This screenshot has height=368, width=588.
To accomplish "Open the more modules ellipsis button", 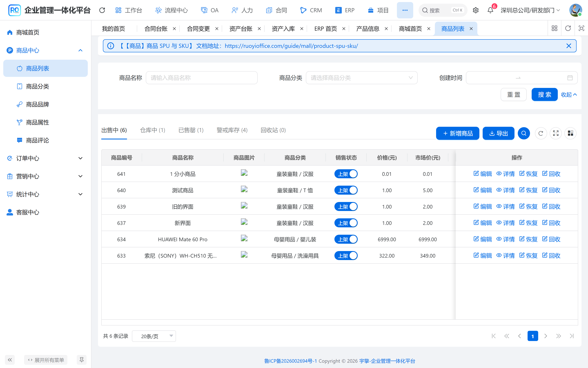I will [405, 10].
